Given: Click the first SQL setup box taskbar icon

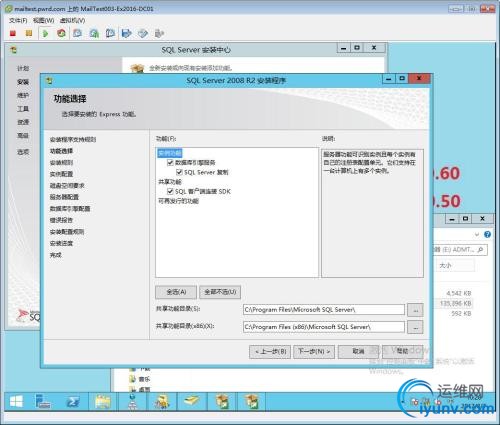Looking at the screenshot, I should click(222, 402).
